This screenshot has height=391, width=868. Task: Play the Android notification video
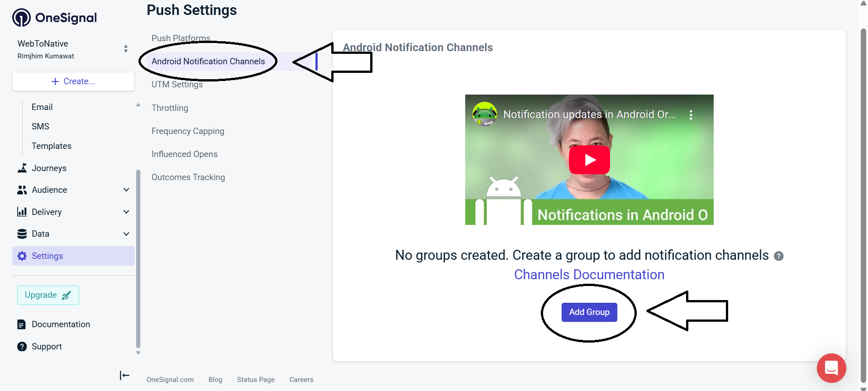(589, 160)
